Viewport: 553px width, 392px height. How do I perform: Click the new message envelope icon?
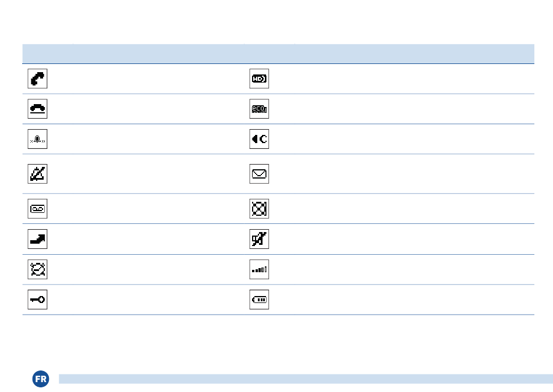pos(259,174)
